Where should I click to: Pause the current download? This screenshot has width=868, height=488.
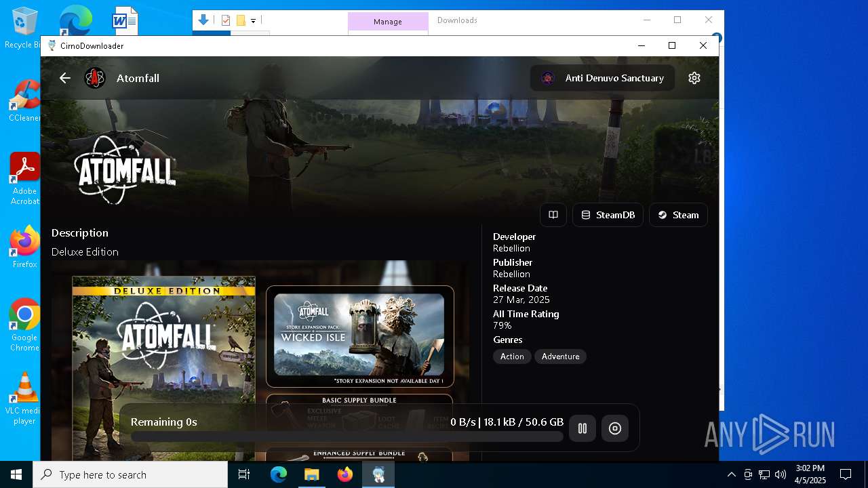[x=583, y=428]
